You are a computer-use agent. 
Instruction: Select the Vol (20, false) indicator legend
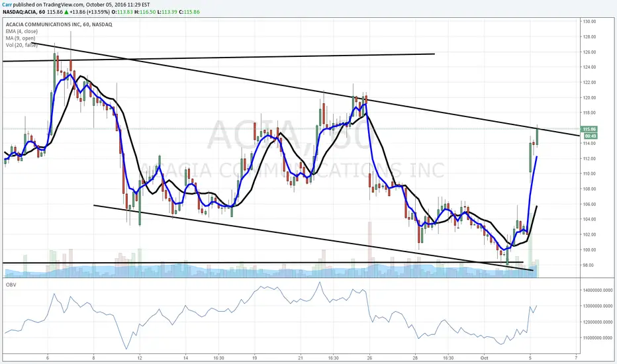[22, 45]
